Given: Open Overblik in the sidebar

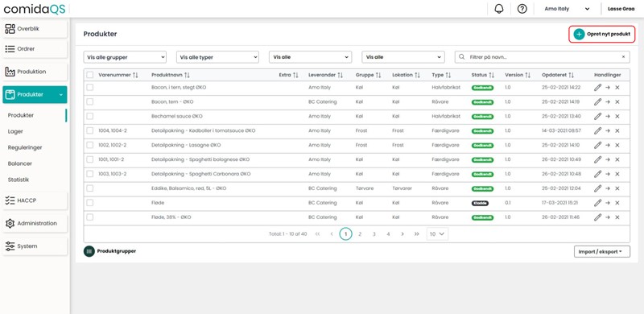Looking at the screenshot, I should click(x=35, y=29).
